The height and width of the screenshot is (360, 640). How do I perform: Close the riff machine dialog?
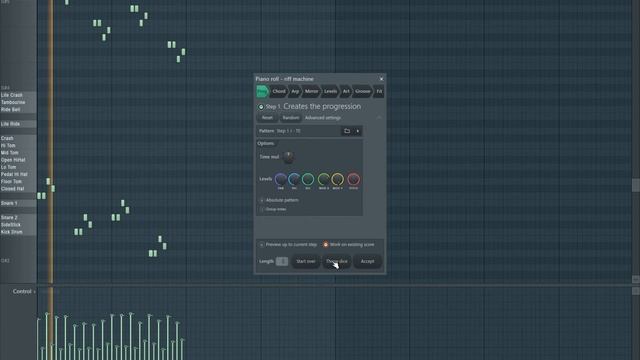381,79
